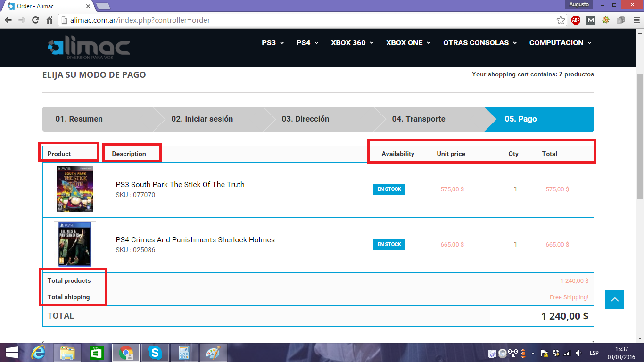644x362 pixels.
Task: Click the Alimac logo
Action: (89, 48)
